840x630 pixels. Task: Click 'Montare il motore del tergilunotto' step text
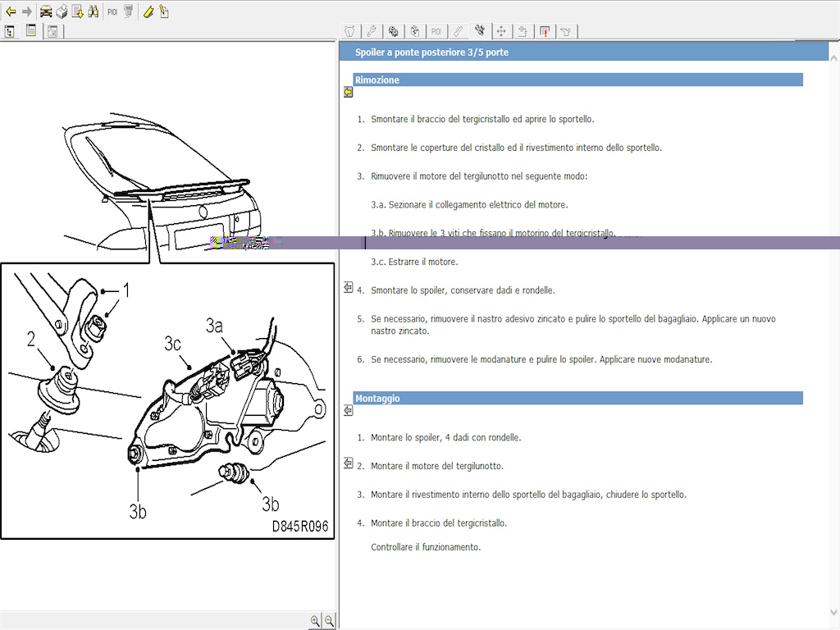pyautogui.click(x=437, y=466)
